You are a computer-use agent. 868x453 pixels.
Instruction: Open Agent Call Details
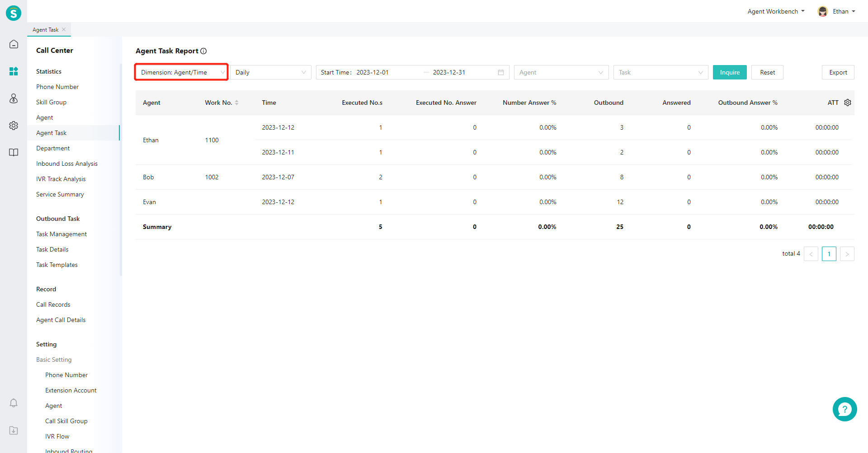[61, 320]
